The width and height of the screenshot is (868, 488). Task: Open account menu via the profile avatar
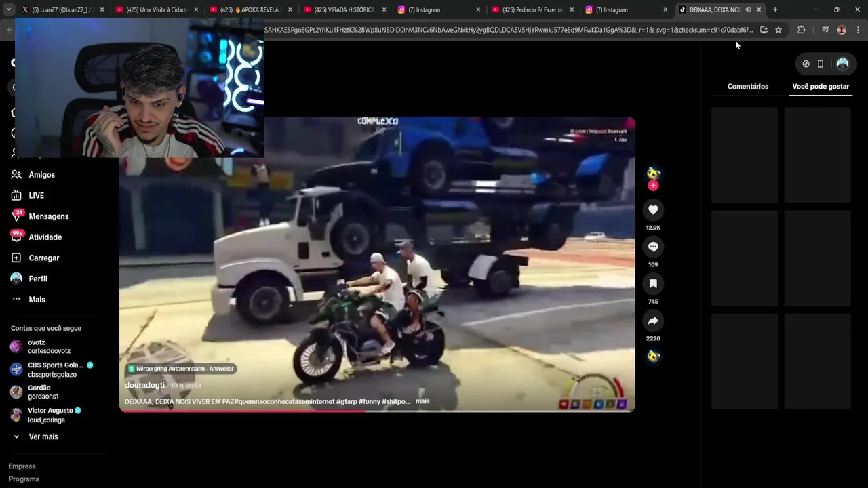842,64
